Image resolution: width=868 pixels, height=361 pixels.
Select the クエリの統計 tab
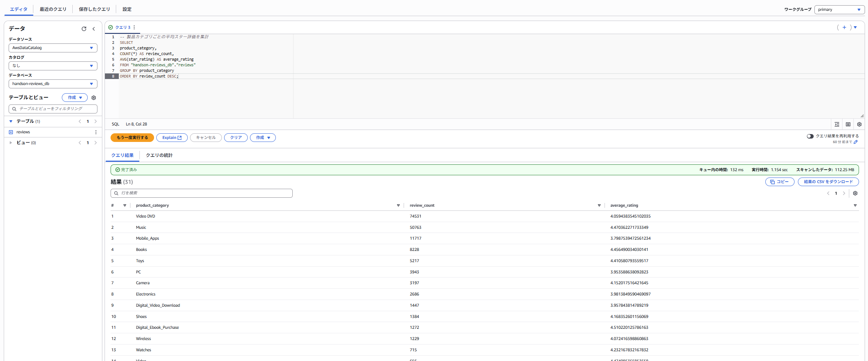[159, 155]
